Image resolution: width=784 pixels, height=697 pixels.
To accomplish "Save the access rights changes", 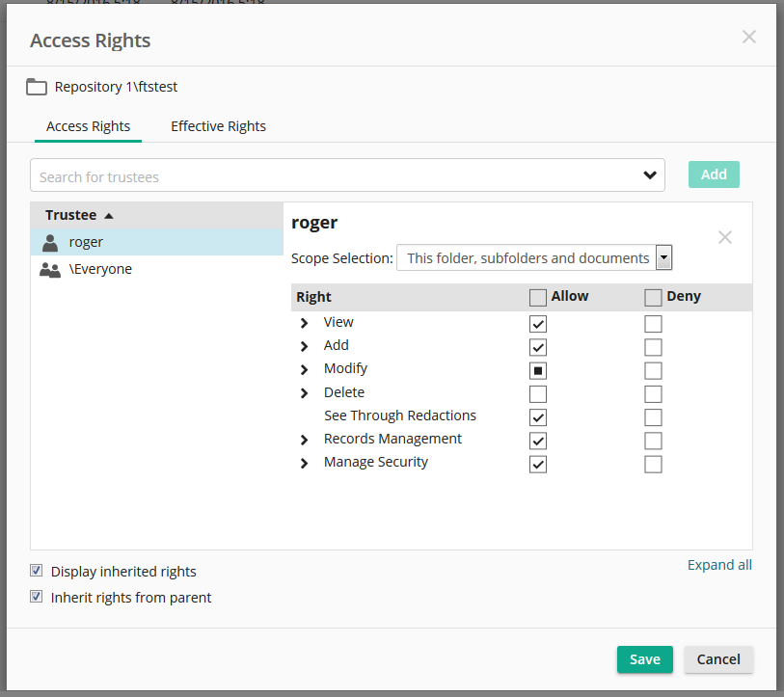I will [x=644, y=659].
